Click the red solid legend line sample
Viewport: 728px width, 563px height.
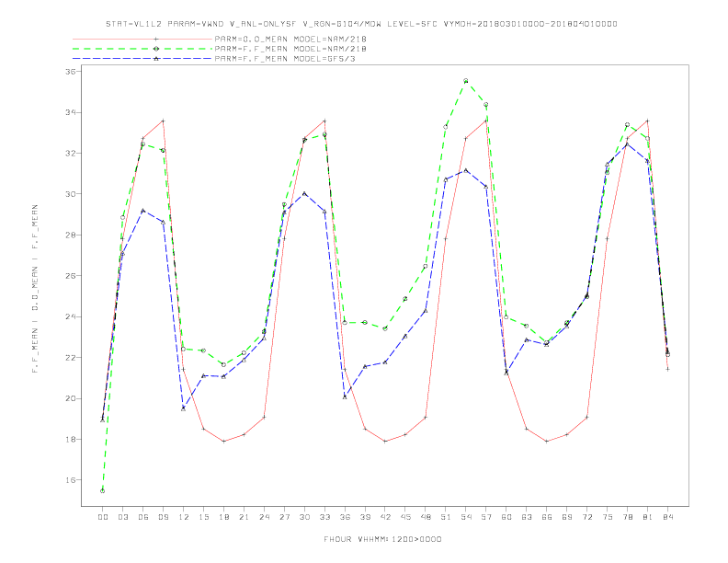pyautogui.click(x=142, y=39)
